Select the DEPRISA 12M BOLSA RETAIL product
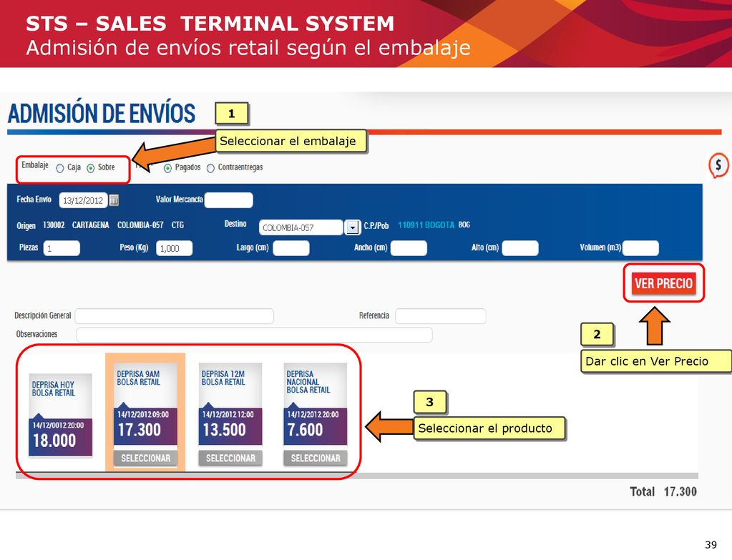This screenshot has height=560, width=732. tap(230, 458)
